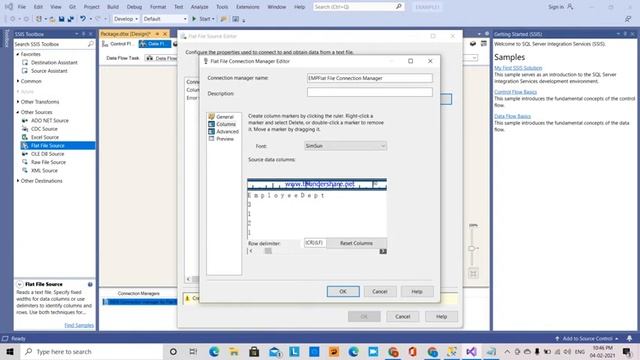Click the Save toolbar icon
This screenshot has height=360, width=640.
62,19
